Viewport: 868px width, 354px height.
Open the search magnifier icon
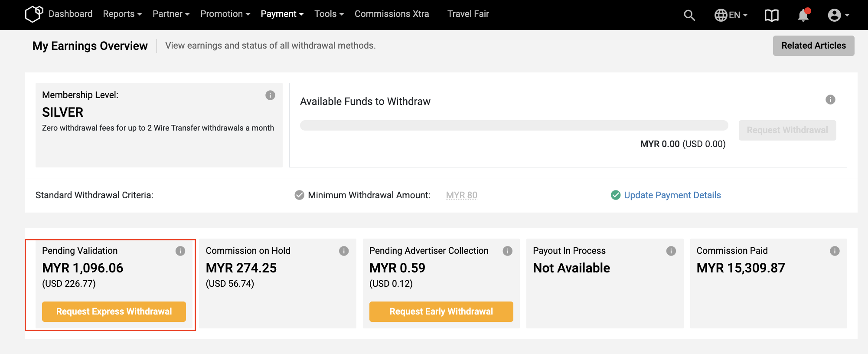point(689,15)
